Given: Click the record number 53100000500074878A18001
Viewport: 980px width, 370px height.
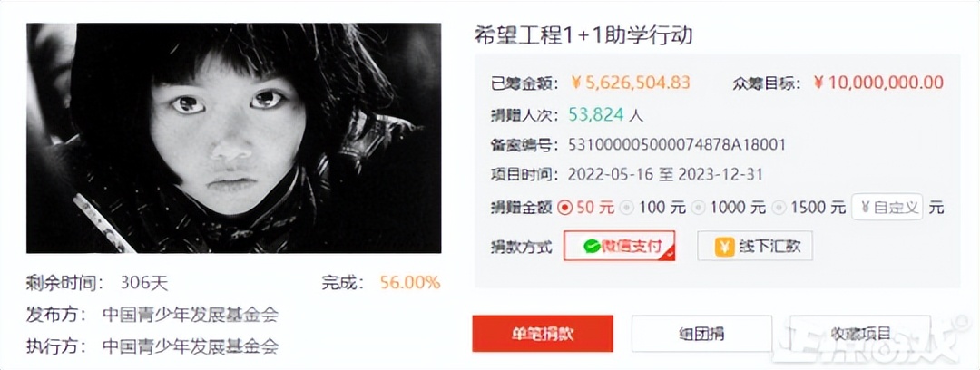Looking at the screenshot, I should coord(677,145).
